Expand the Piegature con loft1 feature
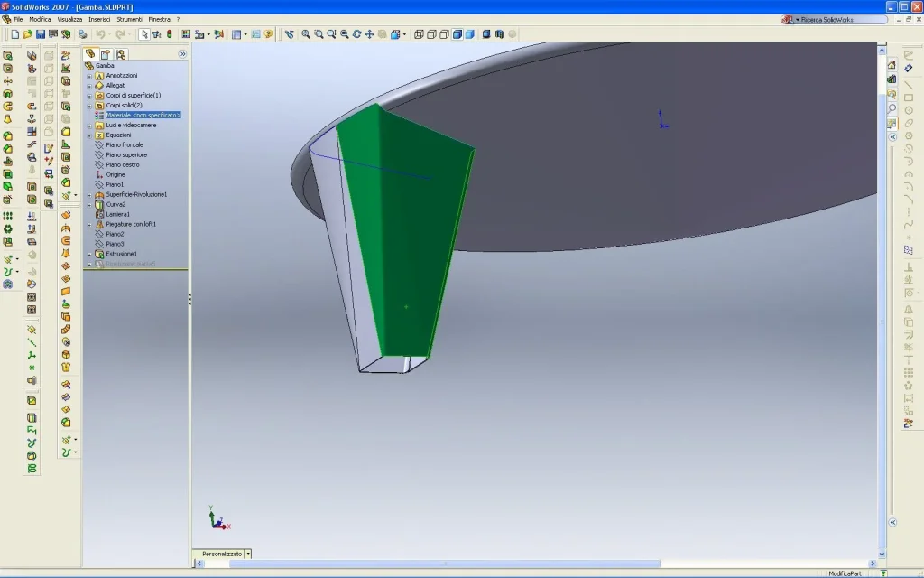This screenshot has height=578, width=924. tap(89, 225)
